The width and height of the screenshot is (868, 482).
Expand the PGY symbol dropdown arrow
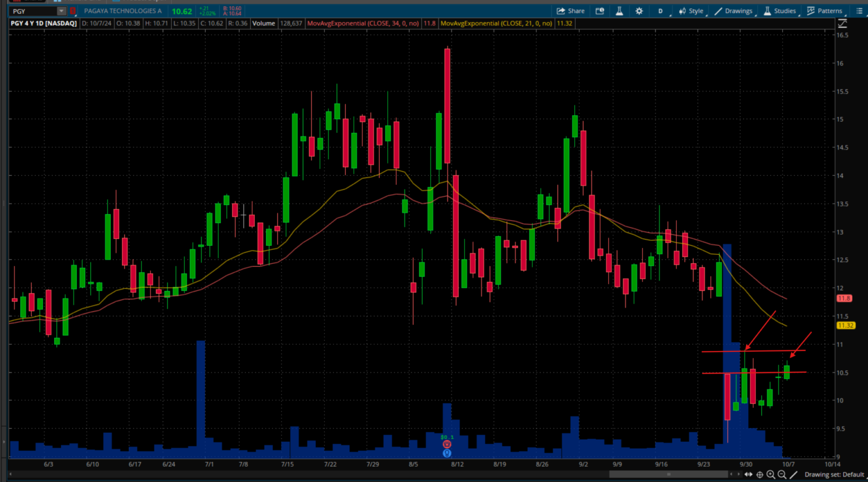coord(61,11)
